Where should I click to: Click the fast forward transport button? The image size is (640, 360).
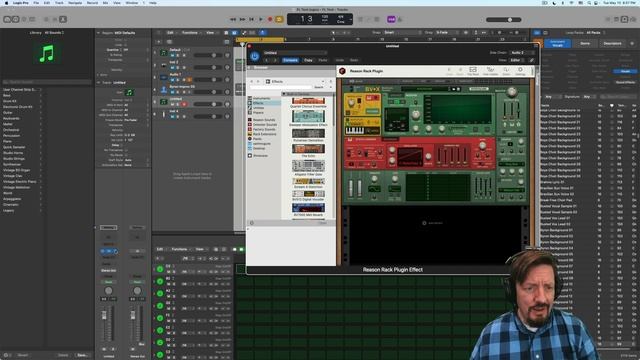click(242, 19)
